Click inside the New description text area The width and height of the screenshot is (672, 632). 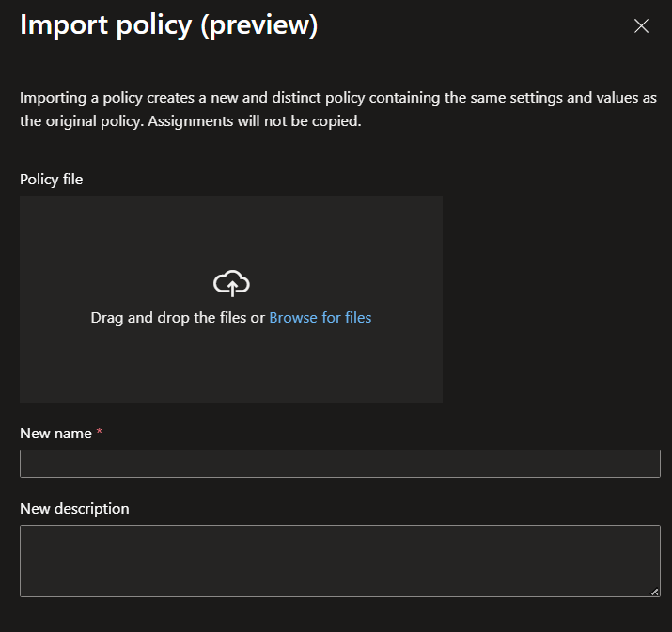click(339, 561)
